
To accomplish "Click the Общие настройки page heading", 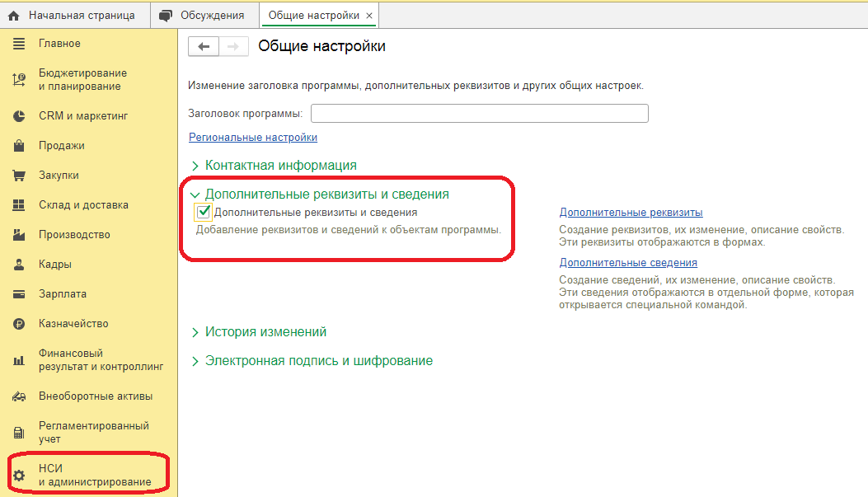I will point(321,46).
